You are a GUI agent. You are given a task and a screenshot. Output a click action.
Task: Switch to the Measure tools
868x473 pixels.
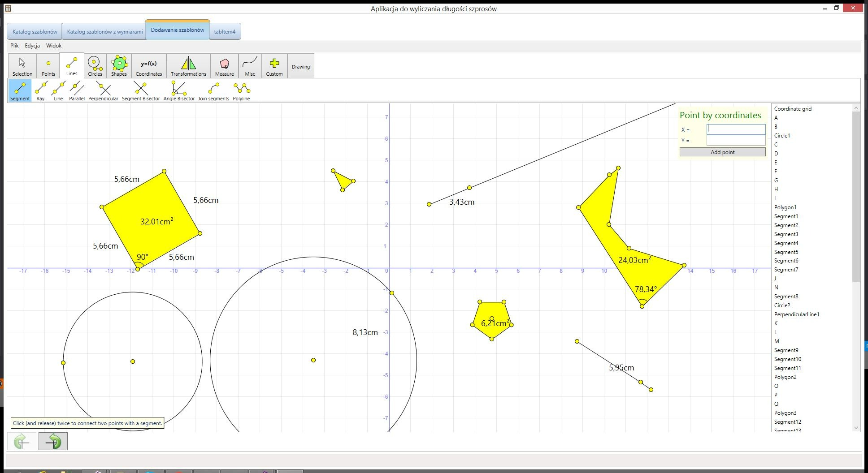click(x=224, y=66)
